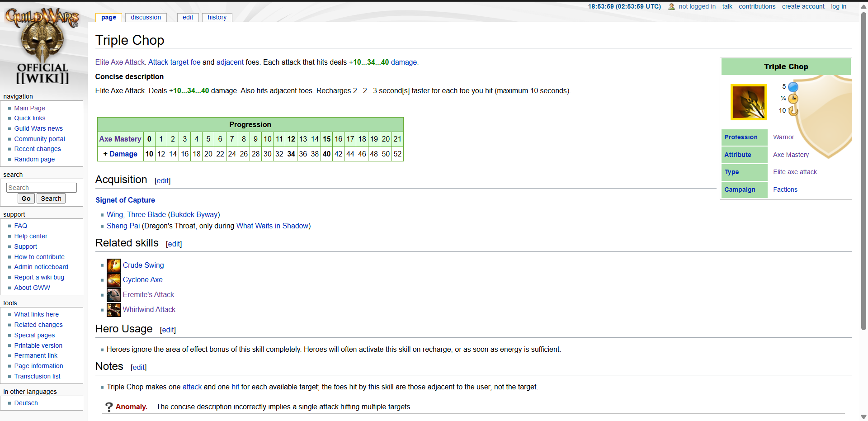Open Page information
This screenshot has height=421, width=868.
pyautogui.click(x=38, y=366)
